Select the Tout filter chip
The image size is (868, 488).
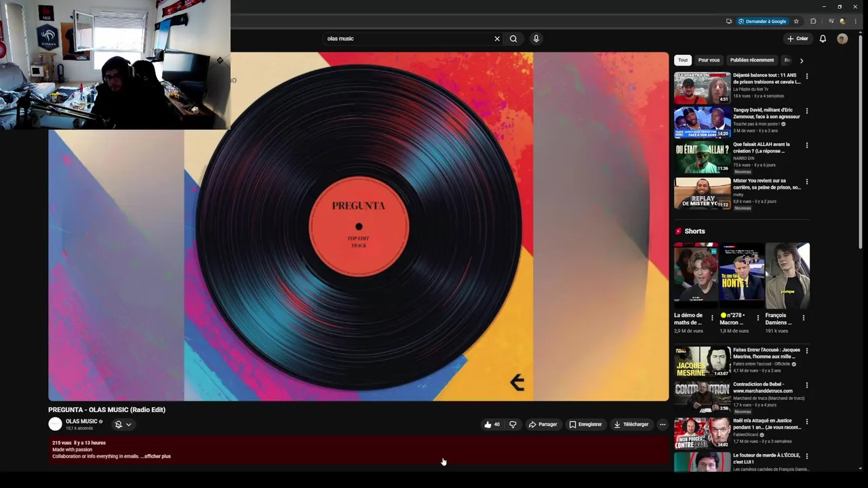pyautogui.click(x=683, y=60)
